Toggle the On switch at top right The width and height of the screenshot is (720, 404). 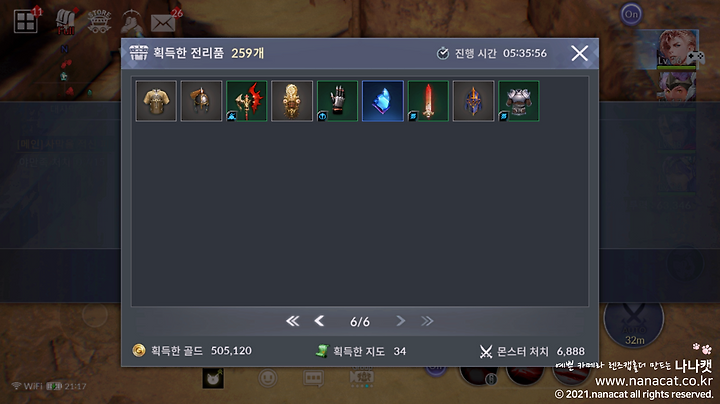631,14
